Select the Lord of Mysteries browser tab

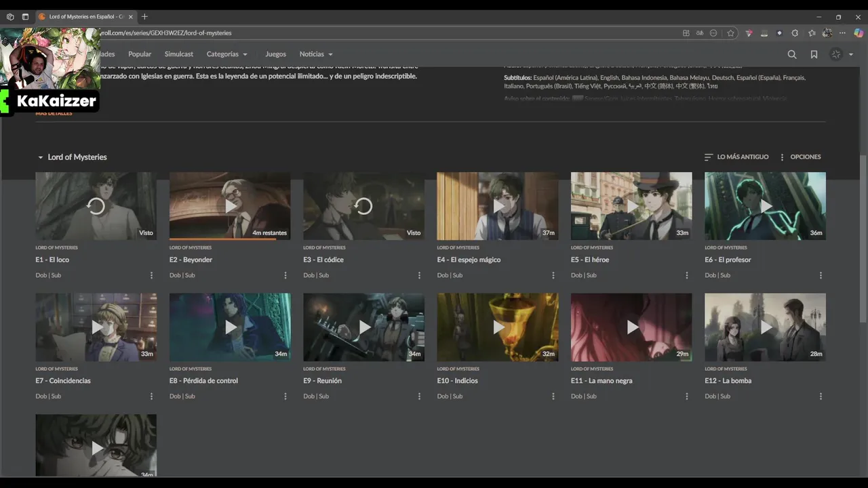pyautogui.click(x=85, y=16)
